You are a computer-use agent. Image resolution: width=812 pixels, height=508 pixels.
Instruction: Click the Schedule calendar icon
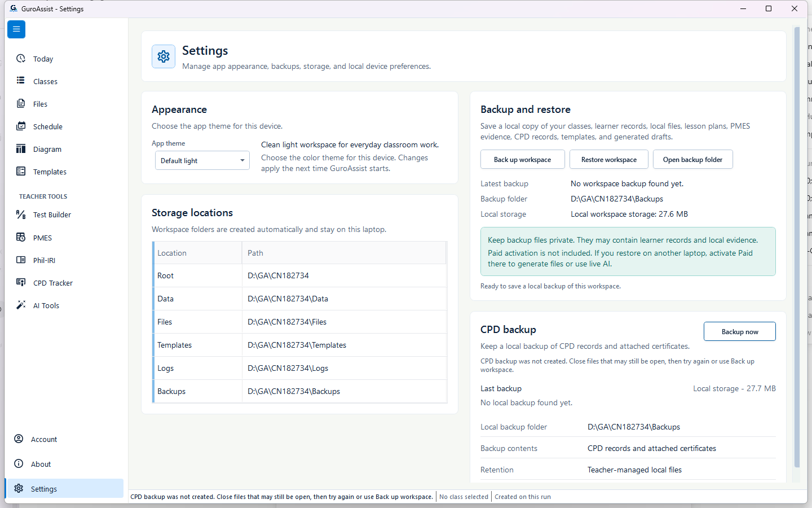21,126
